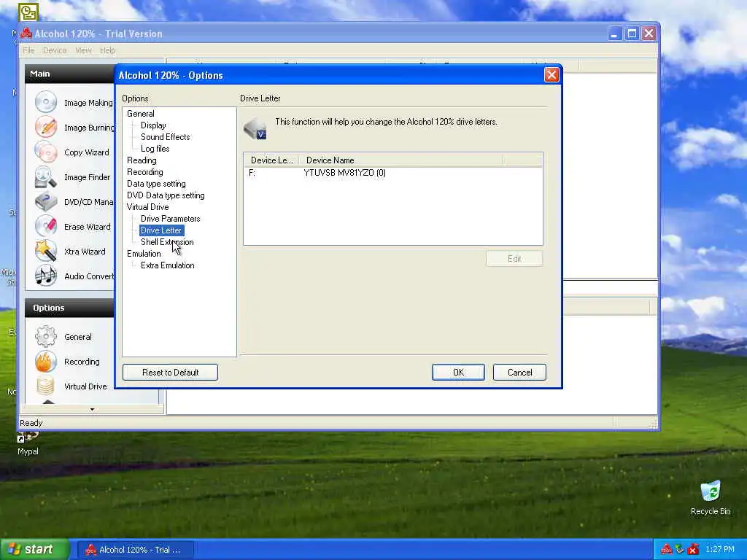Click desktop icon above Alcohol window title
Image resolution: width=747 pixels, height=560 pixels.
[28, 12]
